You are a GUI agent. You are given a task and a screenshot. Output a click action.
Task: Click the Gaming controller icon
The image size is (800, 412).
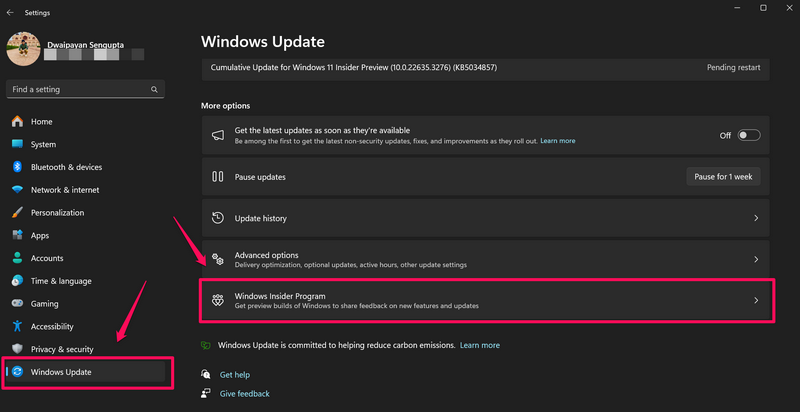18,304
